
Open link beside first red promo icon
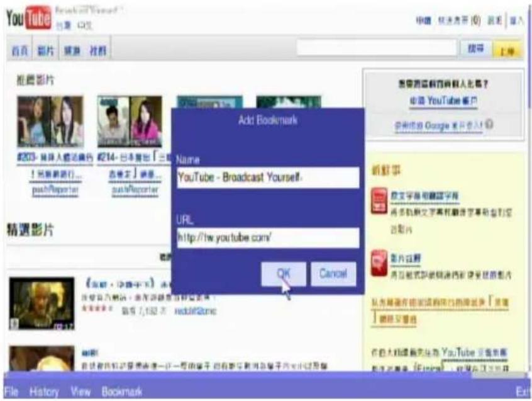tap(424, 196)
